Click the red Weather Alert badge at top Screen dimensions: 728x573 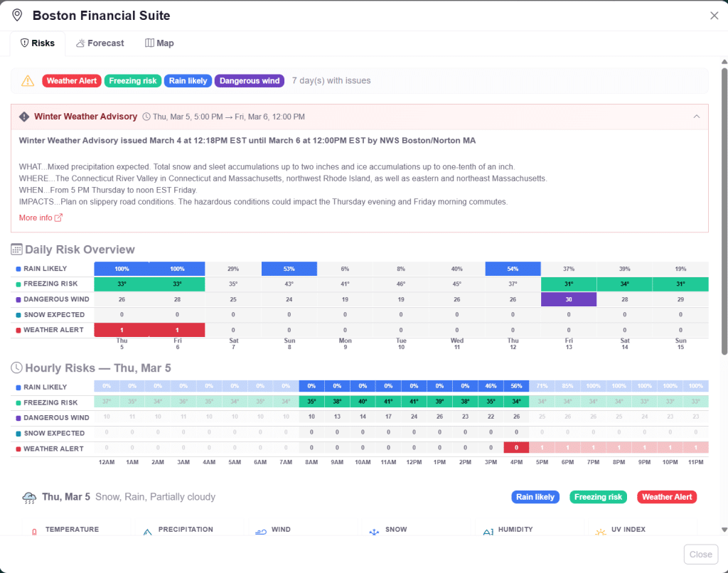pos(72,81)
